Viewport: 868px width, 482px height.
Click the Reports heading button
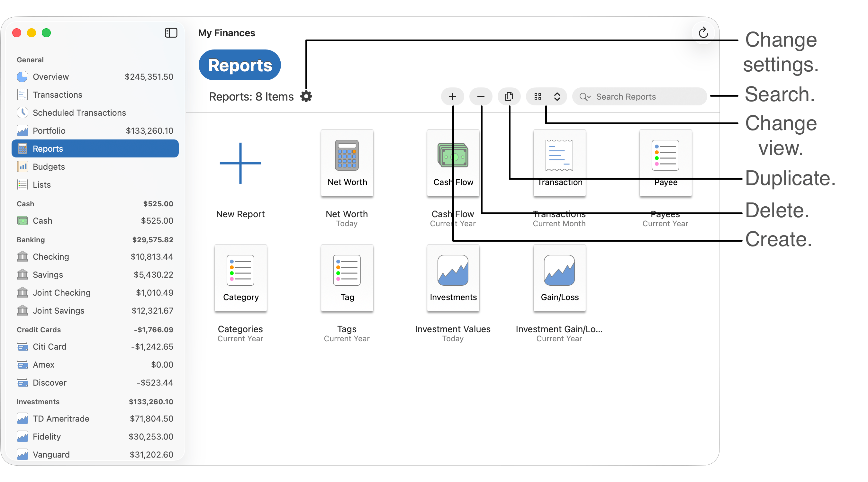tap(240, 65)
